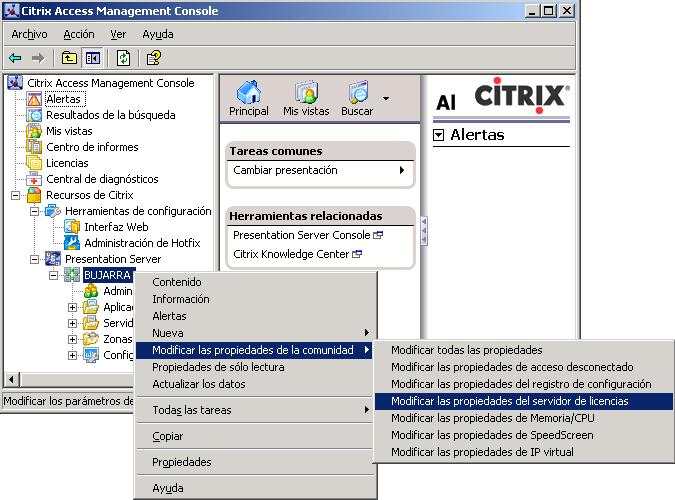Open the Presentation Server Console link

coord(302,235)
